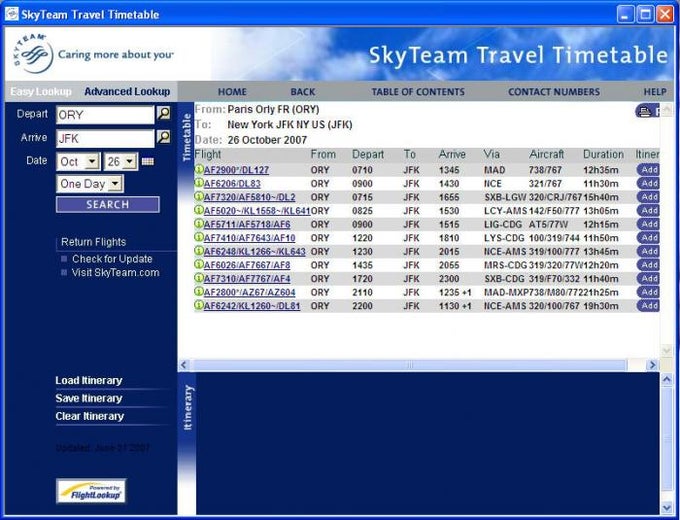Show info icon for AF5020~/KL1558~ flight
The image size is (680, 520).
[199, 210]
